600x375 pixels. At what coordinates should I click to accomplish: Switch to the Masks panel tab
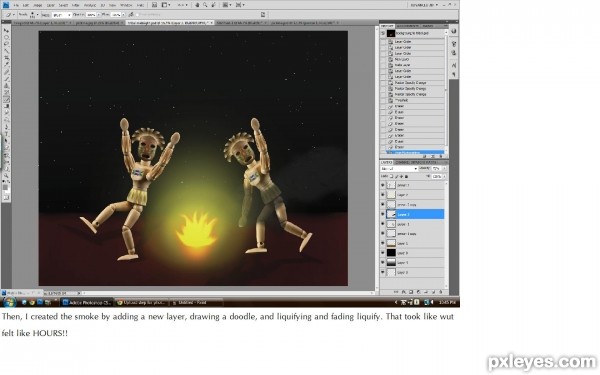(429, 26)
